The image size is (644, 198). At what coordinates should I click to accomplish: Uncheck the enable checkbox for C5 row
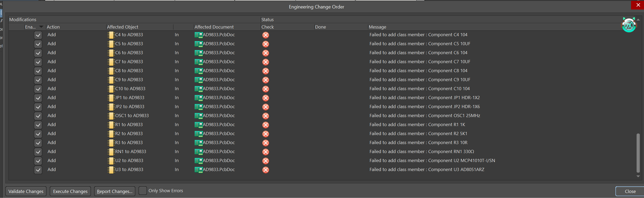tap(38, 44)
